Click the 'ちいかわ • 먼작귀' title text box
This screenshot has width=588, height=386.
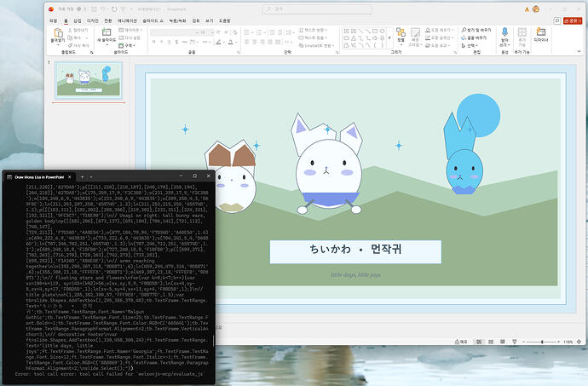(355, 251)
